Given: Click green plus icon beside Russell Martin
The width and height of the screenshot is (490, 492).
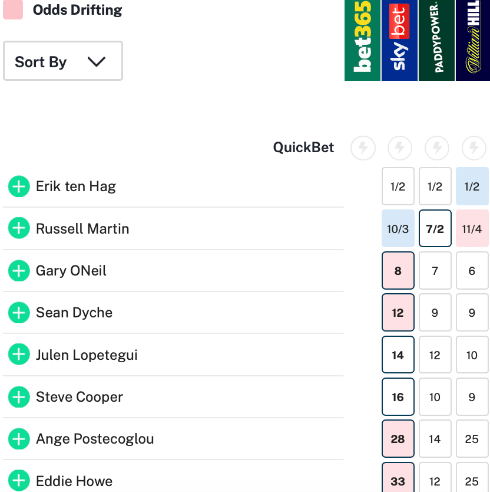Looking at the screenshot, I should pos(19,228).
